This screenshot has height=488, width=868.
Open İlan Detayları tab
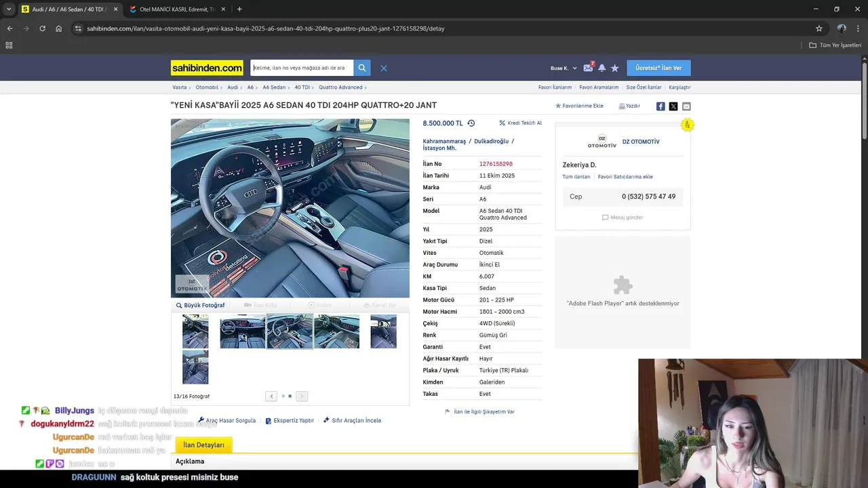point(203,445)
